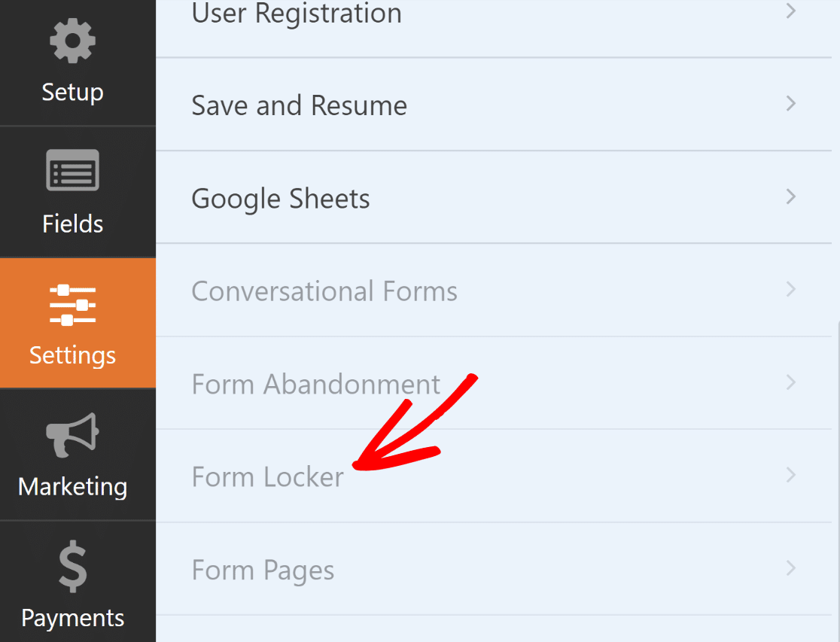Click the Setup gear icon
This screenshot has height=642, width=840.
(72, 41)
